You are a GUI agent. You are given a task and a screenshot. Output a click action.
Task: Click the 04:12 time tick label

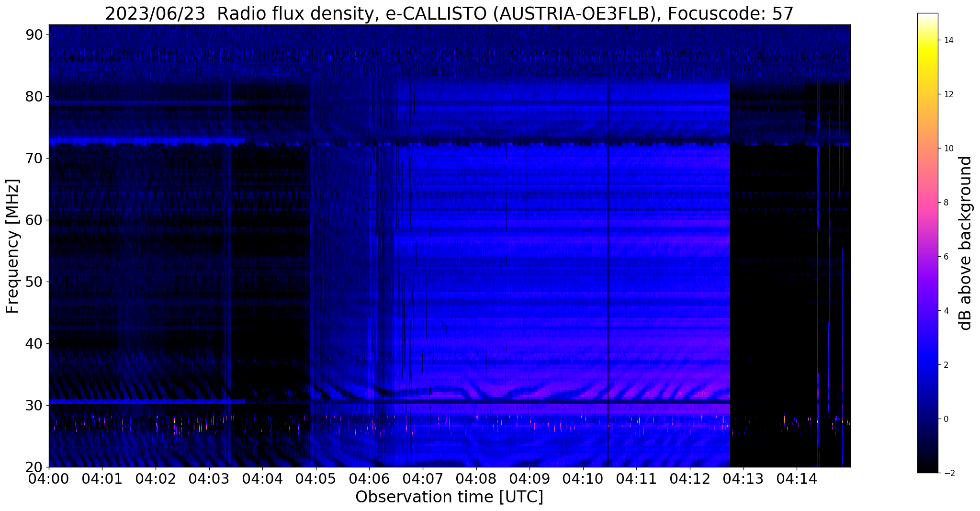pyautogui.click(x=690, y=478)
